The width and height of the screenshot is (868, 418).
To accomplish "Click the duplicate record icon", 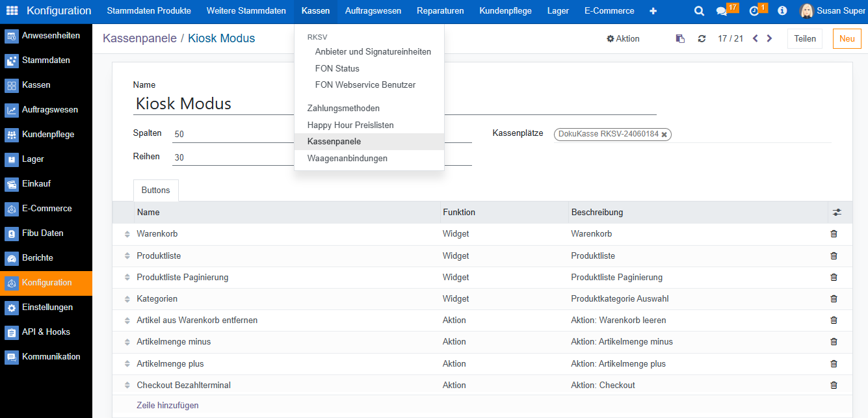I will (680, 39).
